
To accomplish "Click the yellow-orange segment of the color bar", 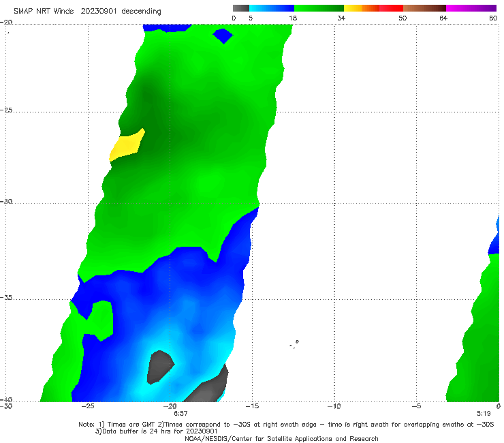I will click(x=361, y=8).
